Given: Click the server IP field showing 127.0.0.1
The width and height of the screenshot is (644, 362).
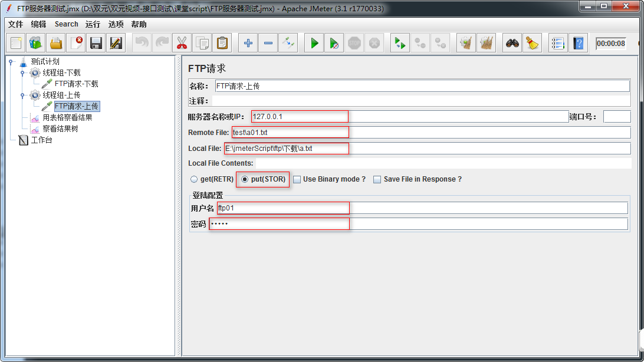Looking at the screenshot, I should tap(410, 117).
